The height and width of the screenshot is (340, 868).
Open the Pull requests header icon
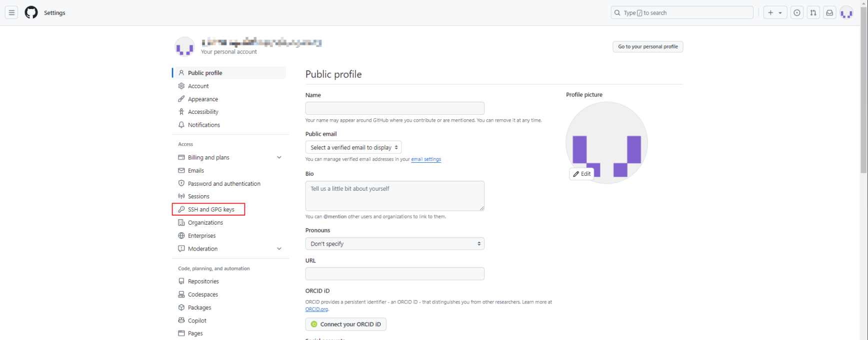click(x=813, y=12)
